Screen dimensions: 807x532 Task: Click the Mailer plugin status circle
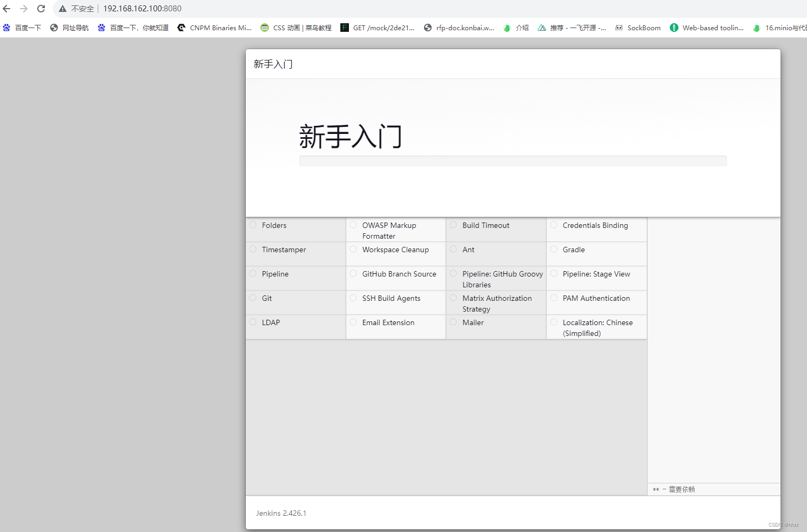(x=453, y=322)
